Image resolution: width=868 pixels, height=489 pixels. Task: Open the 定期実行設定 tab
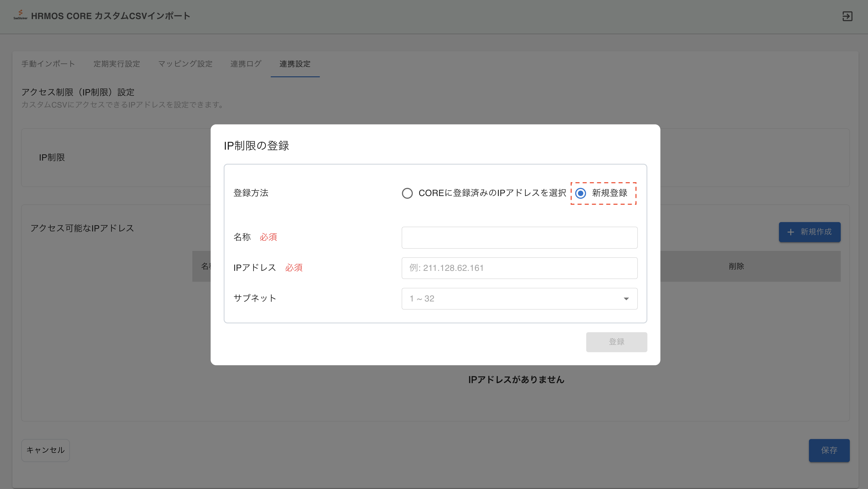pyautogui.click(x=117, y=64)
